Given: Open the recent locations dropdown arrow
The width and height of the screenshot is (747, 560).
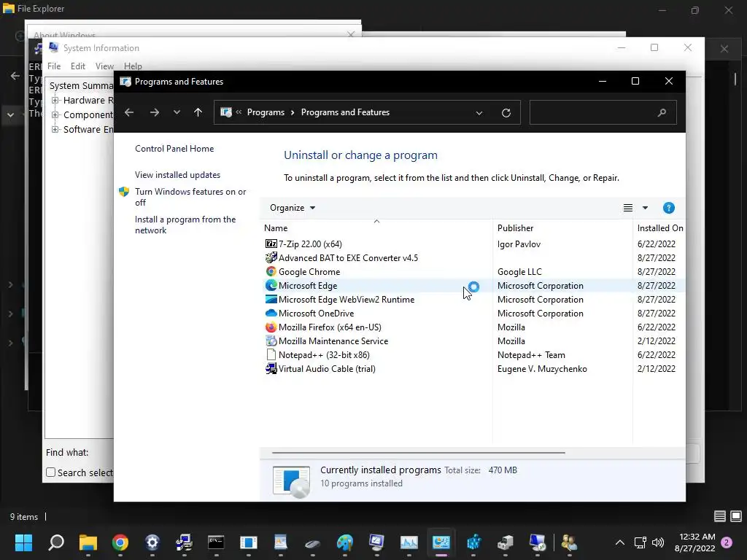Looking at the screenshot, I should pos(177,112).
